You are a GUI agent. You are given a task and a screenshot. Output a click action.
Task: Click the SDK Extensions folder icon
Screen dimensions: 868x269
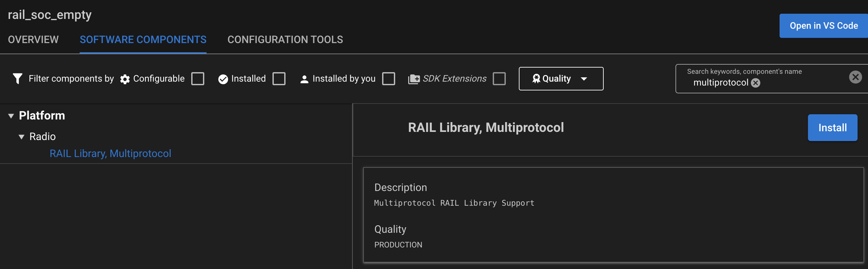(x=414, y=79)
